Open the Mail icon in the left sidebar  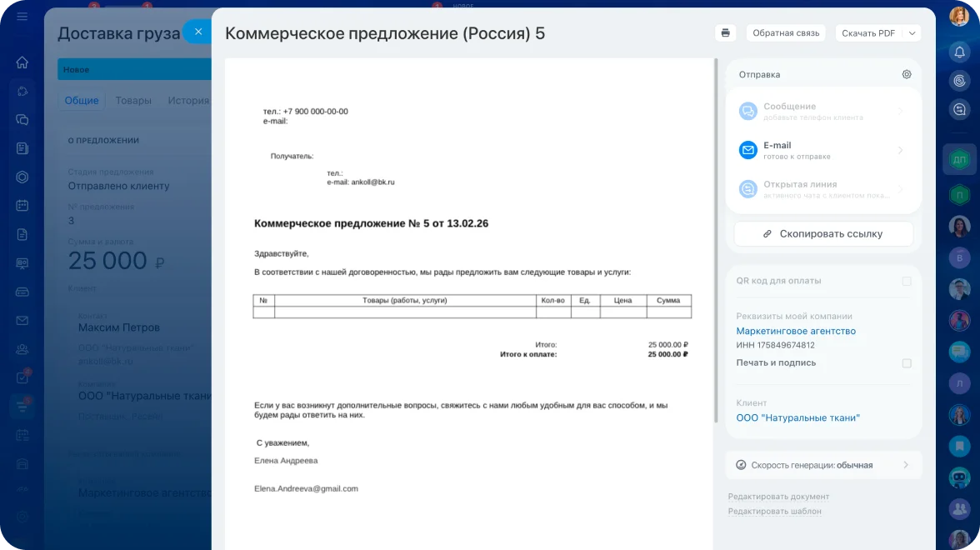click(x=22, y=320)
